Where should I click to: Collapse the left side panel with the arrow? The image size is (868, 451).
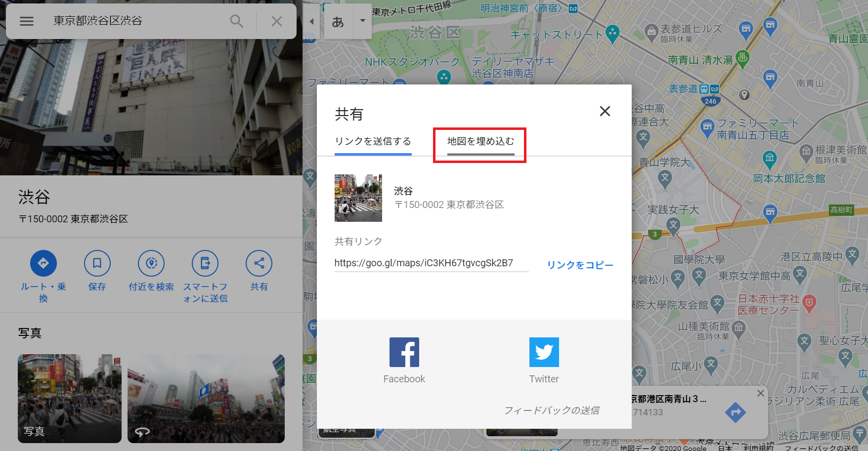pyautogui.click(x=311, y=21)
